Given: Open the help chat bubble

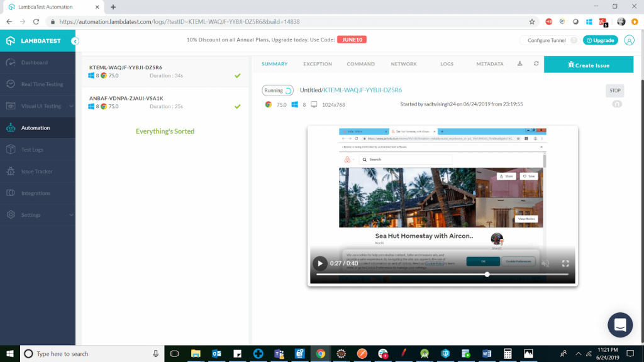Looking at the screenshot, I should click(620, 325).
